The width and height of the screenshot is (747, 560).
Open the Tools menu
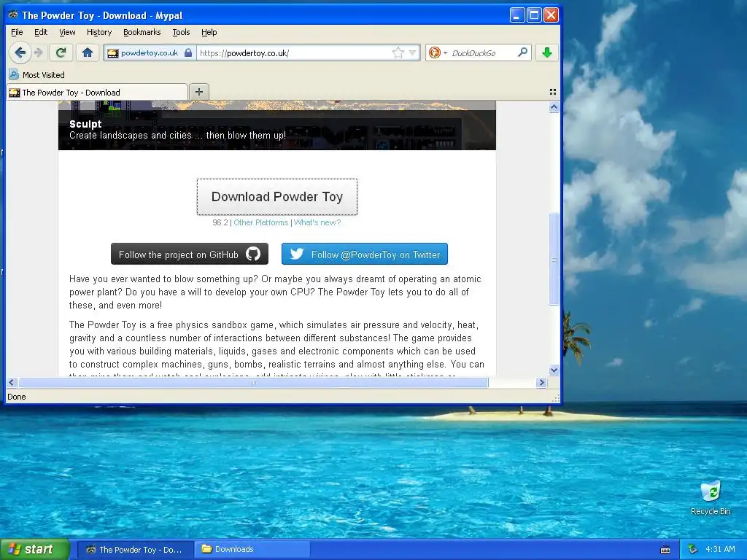click(x=181, y=32)
